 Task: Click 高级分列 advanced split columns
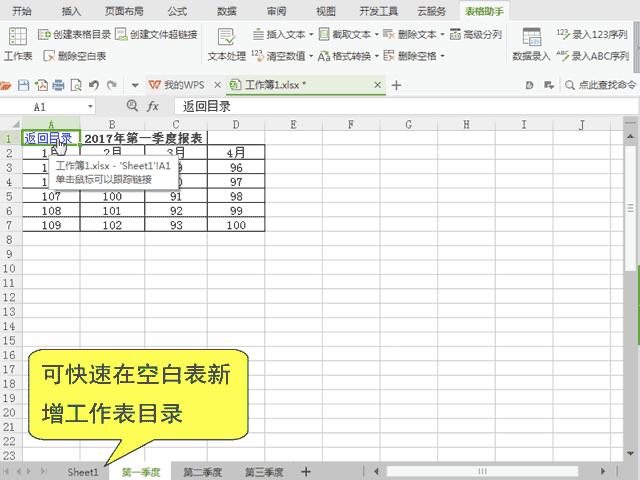pyautogui.click(x=476, y=34)
